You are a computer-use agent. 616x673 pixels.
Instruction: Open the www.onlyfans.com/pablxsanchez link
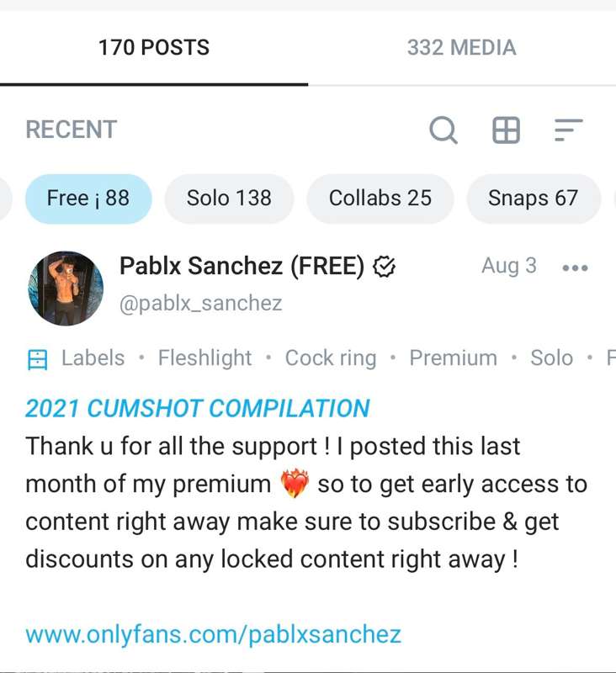coord(213,633)
